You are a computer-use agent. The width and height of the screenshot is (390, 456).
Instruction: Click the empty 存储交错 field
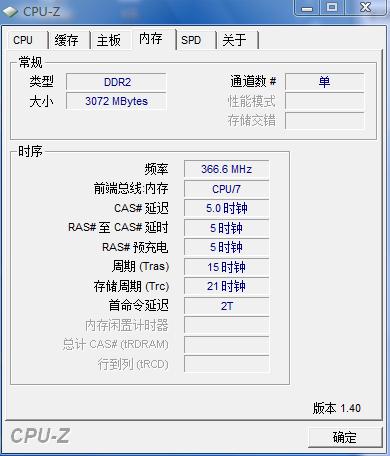[x=324, y=121]
